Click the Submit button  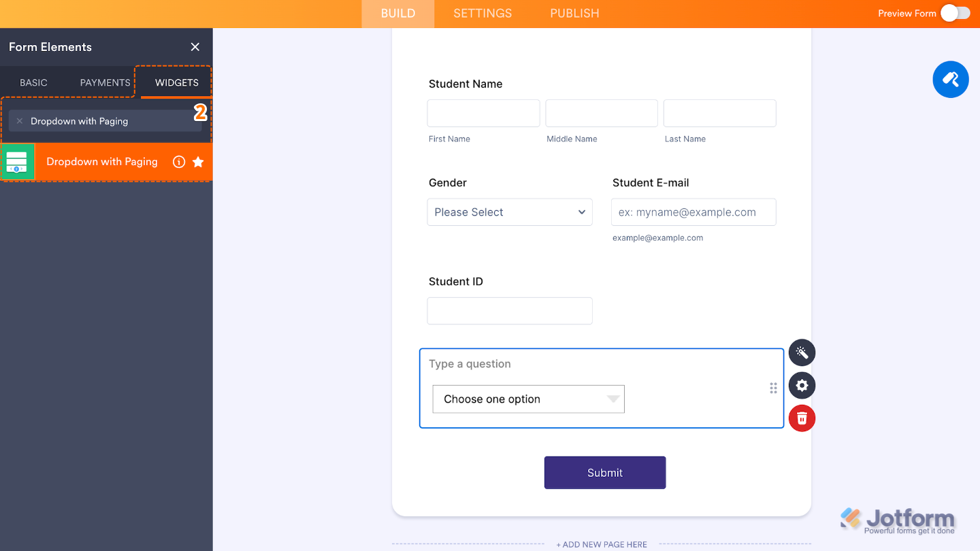coord(604,472)
